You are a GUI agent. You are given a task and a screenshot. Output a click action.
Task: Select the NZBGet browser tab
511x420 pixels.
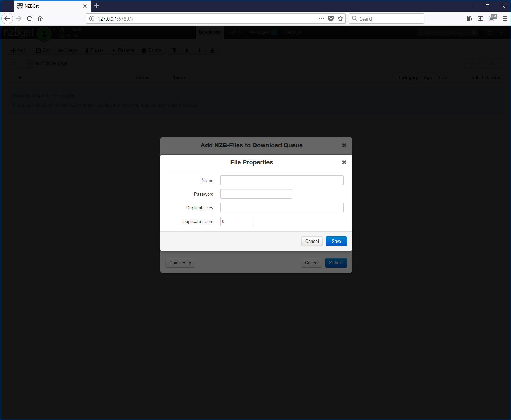pos(52,6)
